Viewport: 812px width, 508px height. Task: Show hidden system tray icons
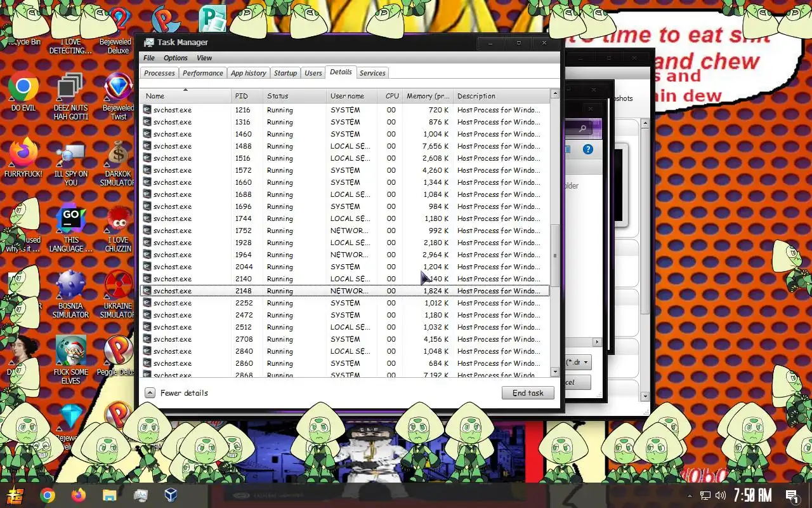coord(690,495)
